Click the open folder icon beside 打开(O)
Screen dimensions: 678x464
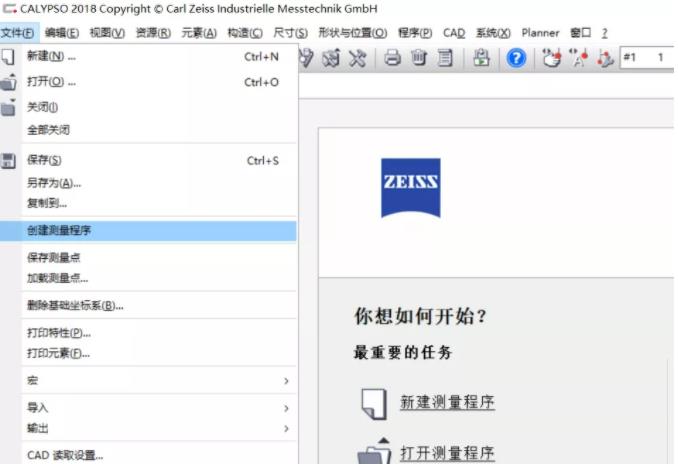[8, 82]
